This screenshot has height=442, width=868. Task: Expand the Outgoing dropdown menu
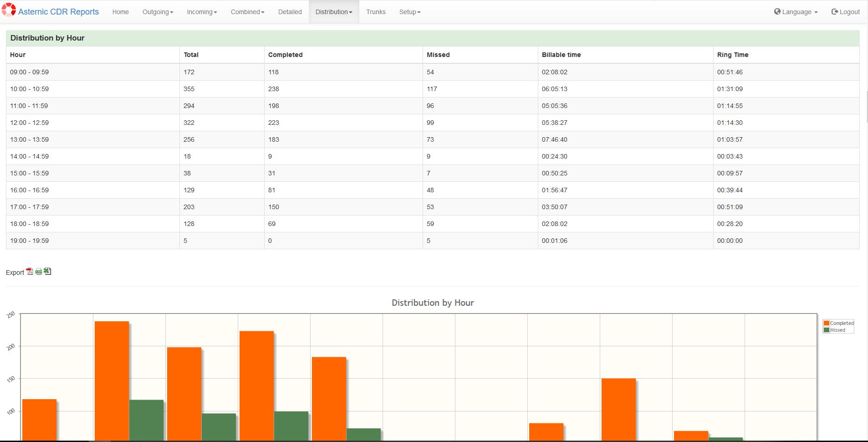tap(158, 12)
